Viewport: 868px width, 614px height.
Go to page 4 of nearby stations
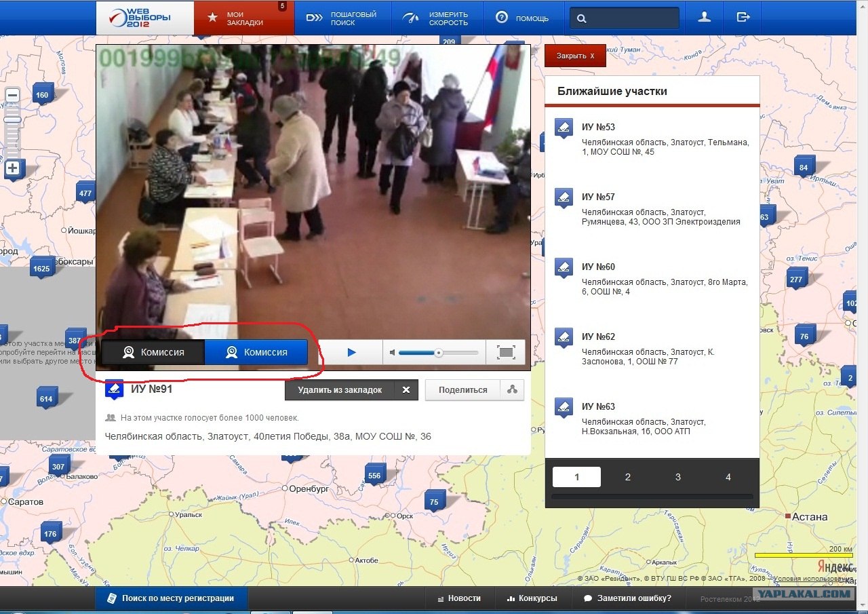(x=728, y=477)
